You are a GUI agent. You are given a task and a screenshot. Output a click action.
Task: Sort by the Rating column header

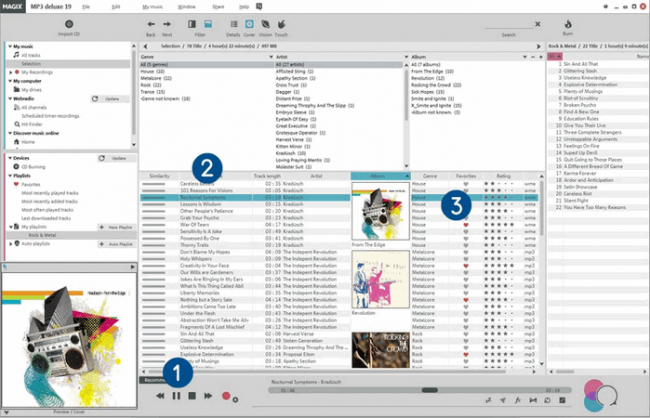pos(503,176)
